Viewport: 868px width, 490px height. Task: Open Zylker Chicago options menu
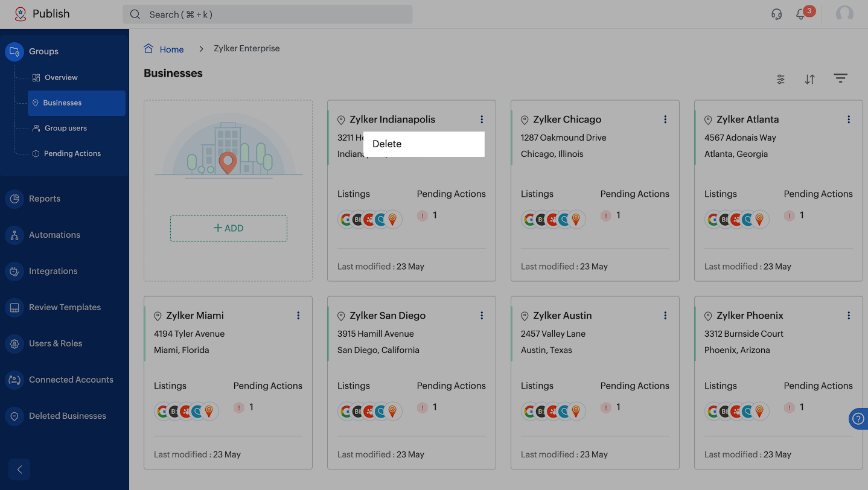coord(665,119)
